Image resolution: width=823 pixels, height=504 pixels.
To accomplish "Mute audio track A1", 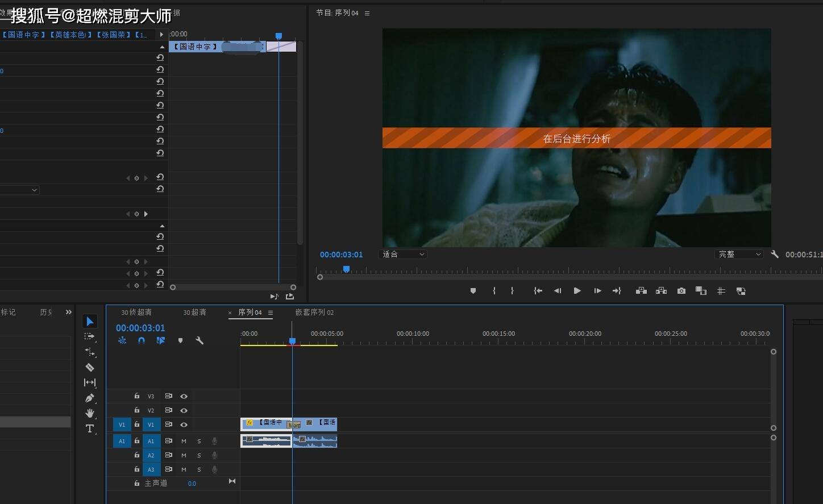I will [x=184, y=441].
